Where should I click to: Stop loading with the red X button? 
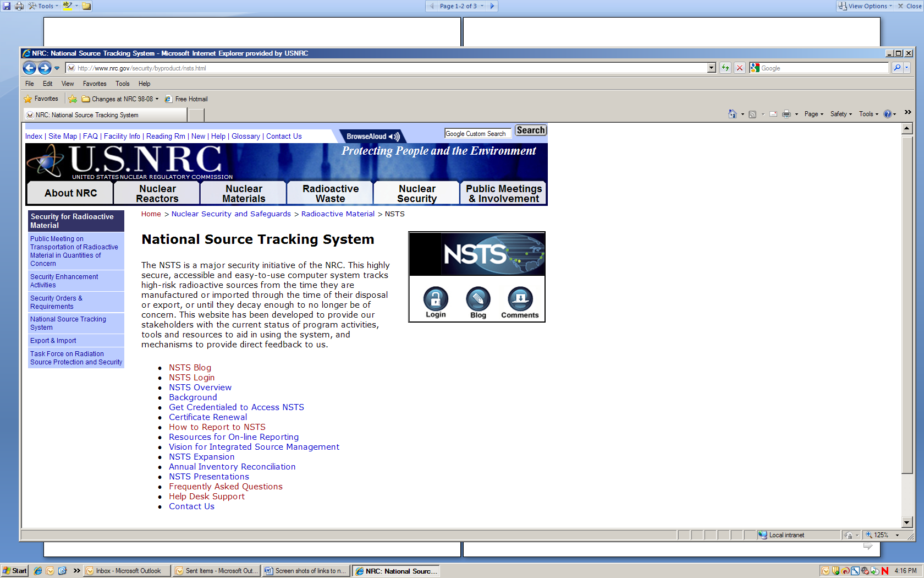(740, 68)
